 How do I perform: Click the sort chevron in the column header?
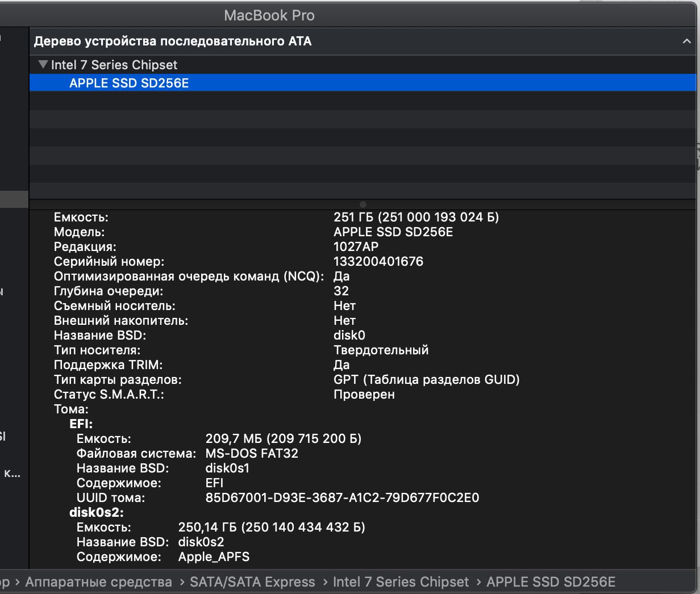[x=686, y=41]
